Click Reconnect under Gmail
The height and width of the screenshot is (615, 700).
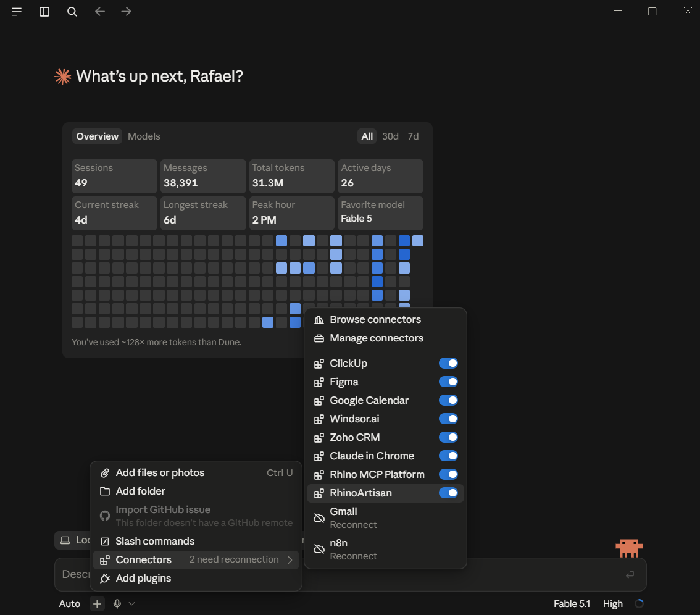point(353,525)
